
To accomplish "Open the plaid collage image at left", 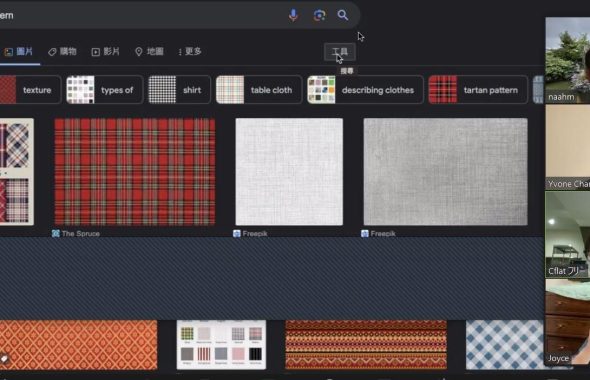I will [17, 172].
